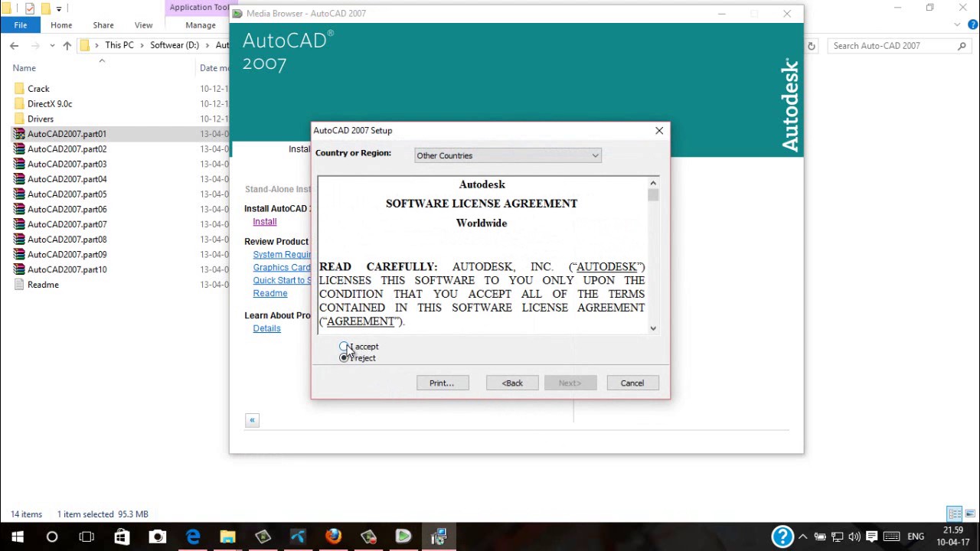Open the volume control in the tray
Screen dimensions: 980x551
coord(854,536)
